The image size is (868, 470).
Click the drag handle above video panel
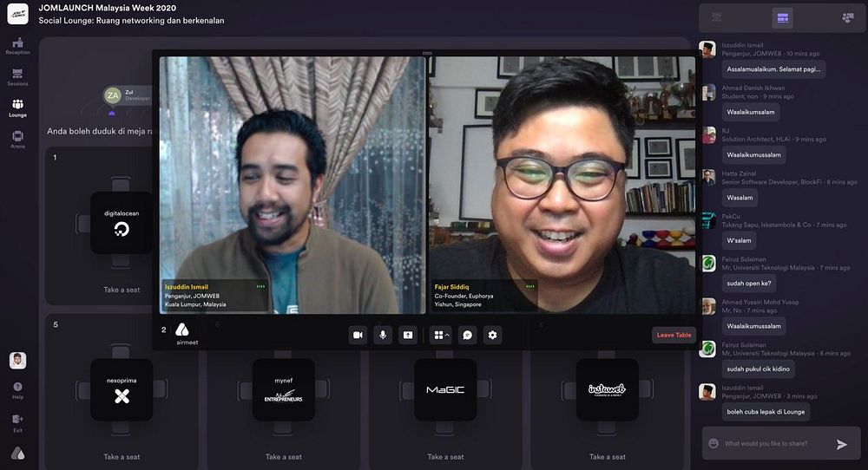tap(427, 53)
